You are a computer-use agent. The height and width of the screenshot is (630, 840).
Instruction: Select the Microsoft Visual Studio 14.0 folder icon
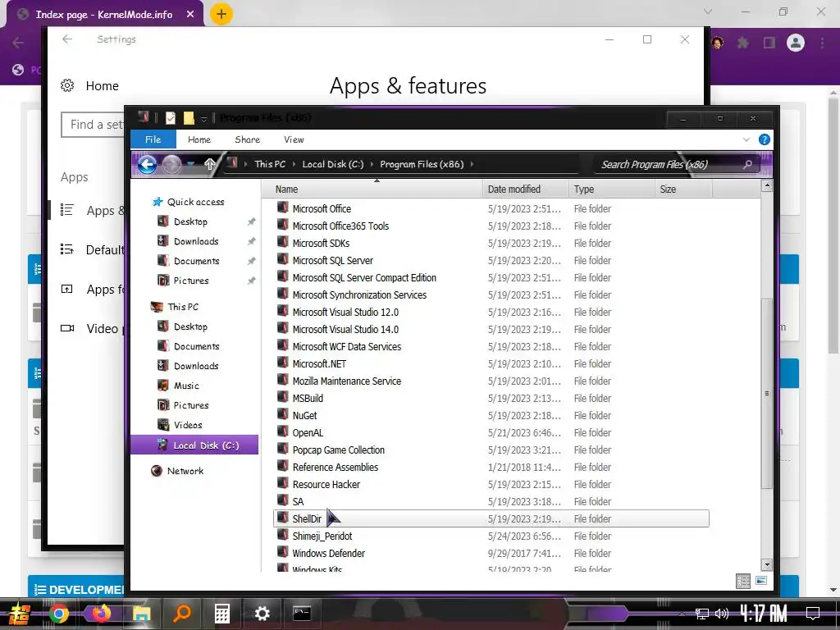283,328
